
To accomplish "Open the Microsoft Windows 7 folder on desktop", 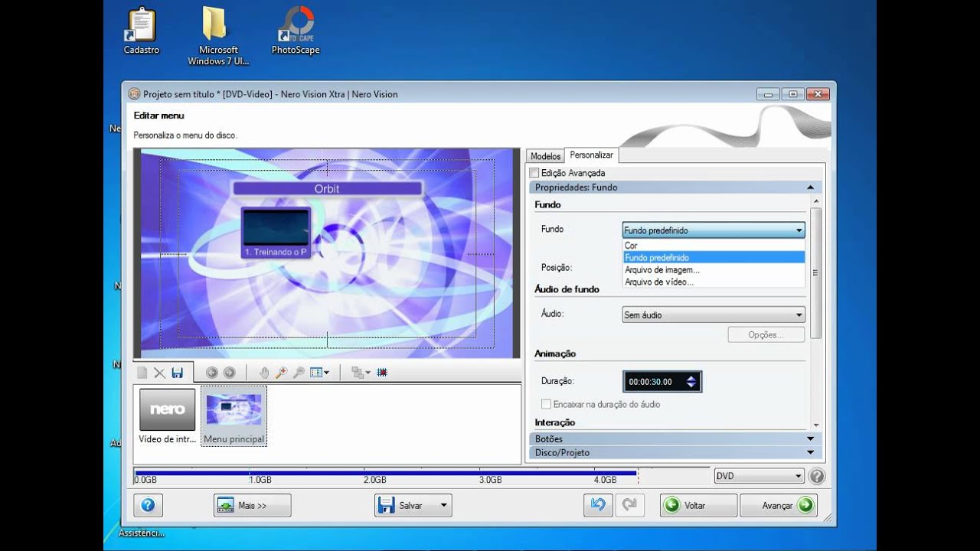I will click(x=218, y=36).
